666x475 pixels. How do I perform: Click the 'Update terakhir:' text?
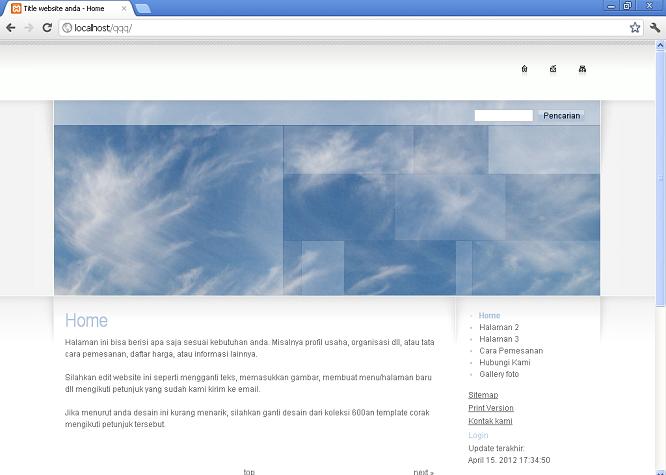coord(497,448)
